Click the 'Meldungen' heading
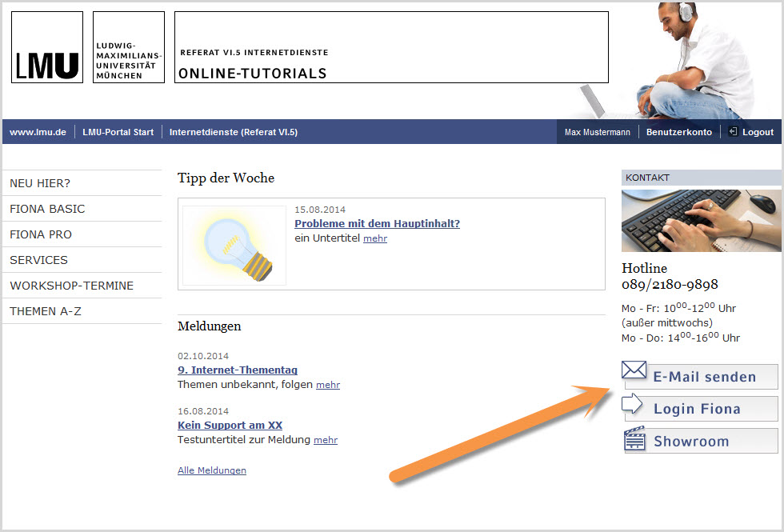 [x=209, y=326]
